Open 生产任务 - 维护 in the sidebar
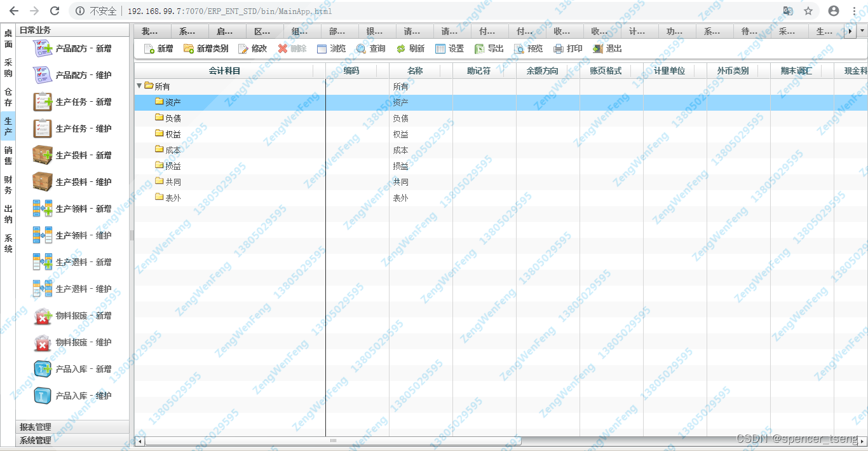 72,128
